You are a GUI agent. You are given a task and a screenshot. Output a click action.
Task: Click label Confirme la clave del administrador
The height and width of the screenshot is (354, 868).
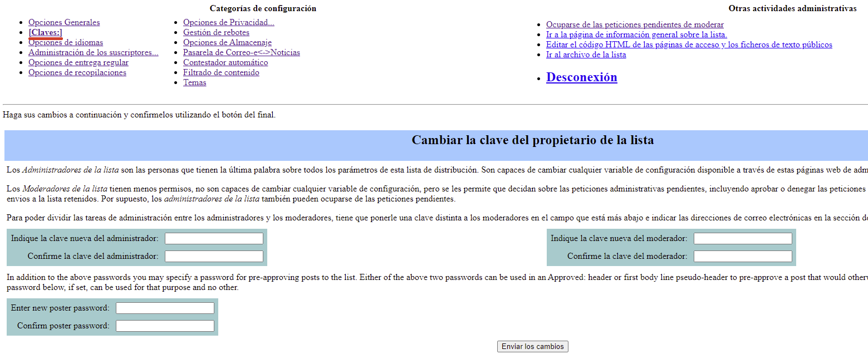click(x=93, y=256)
